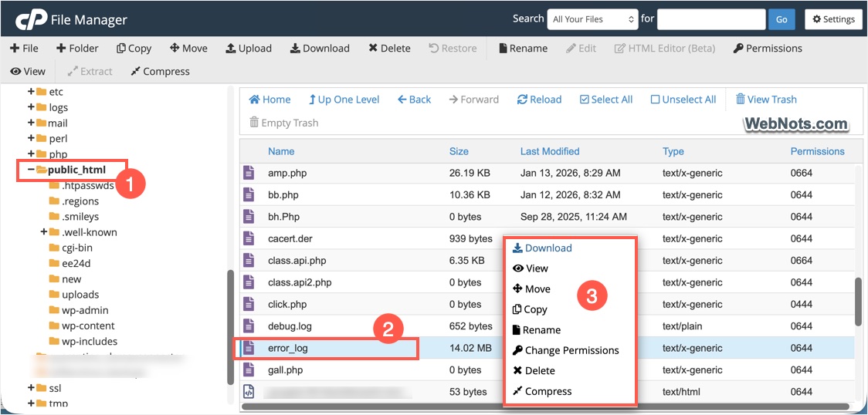Screen dimensions: 868x415
Task: Click Rename in the top toolbar
Action: pos(523,49)
